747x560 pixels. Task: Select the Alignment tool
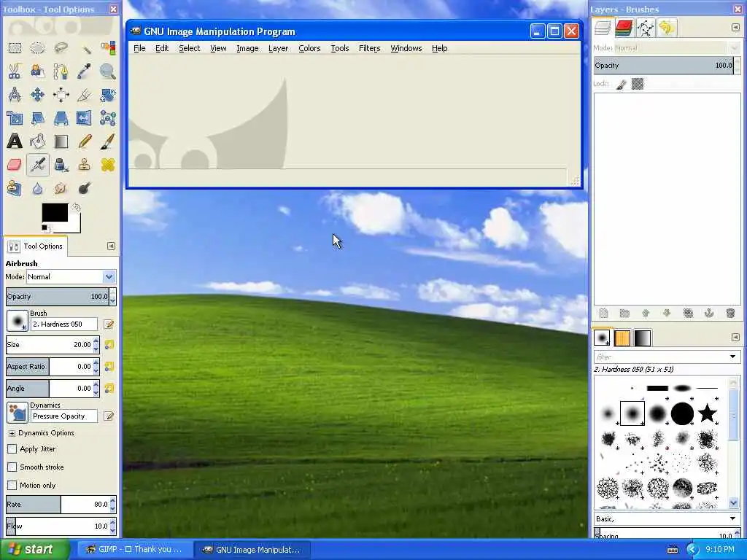61,95
